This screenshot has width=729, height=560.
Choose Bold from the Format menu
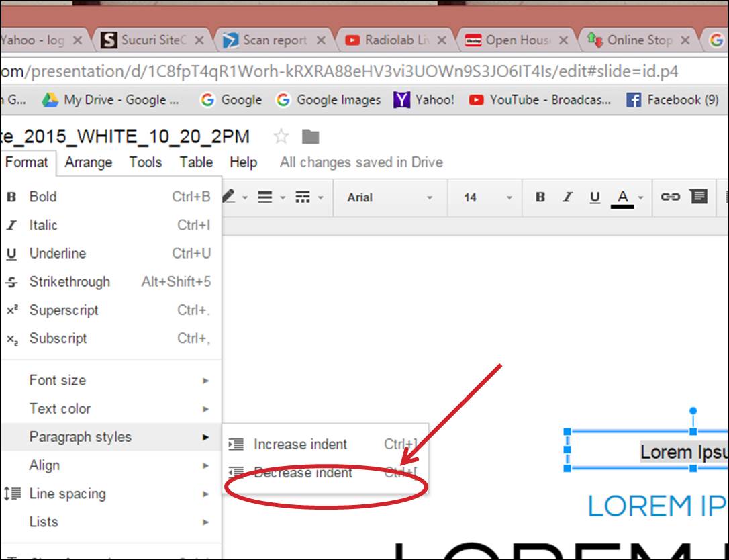coord(111,197)
